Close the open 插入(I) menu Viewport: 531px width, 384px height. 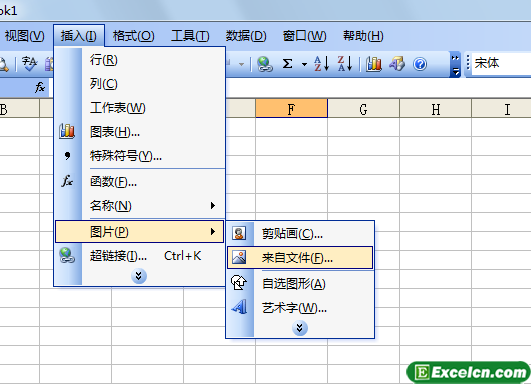tap(79, 36)
